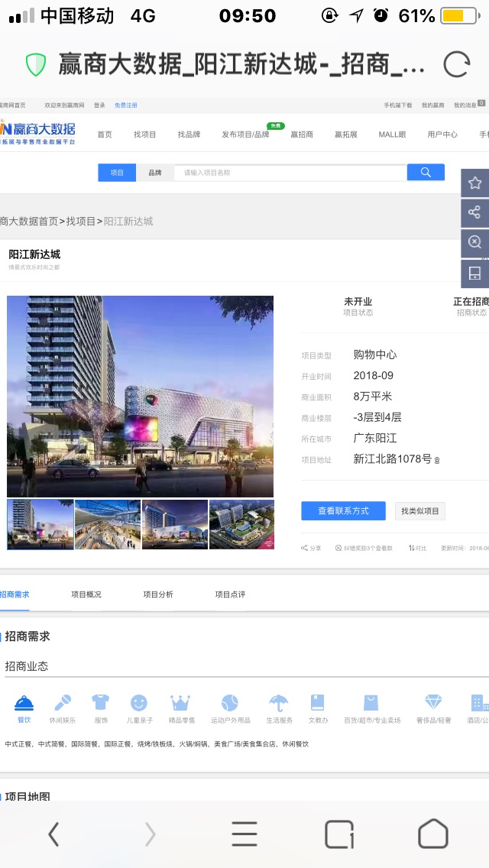The width and height of the screenshot is (489, 868).
Task: Select the 项目 search type toggle
Action: [117, 173]
